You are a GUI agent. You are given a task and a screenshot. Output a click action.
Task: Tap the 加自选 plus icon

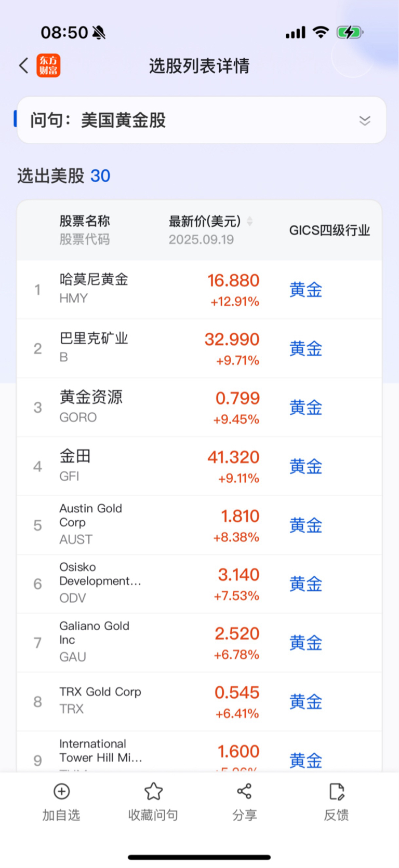pyautogui.click(x=62, y=791)
